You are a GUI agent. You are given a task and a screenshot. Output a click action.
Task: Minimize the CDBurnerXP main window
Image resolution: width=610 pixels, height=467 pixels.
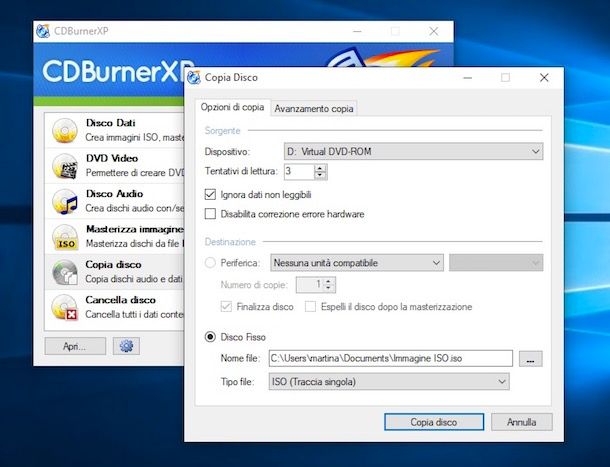point(357,31)
